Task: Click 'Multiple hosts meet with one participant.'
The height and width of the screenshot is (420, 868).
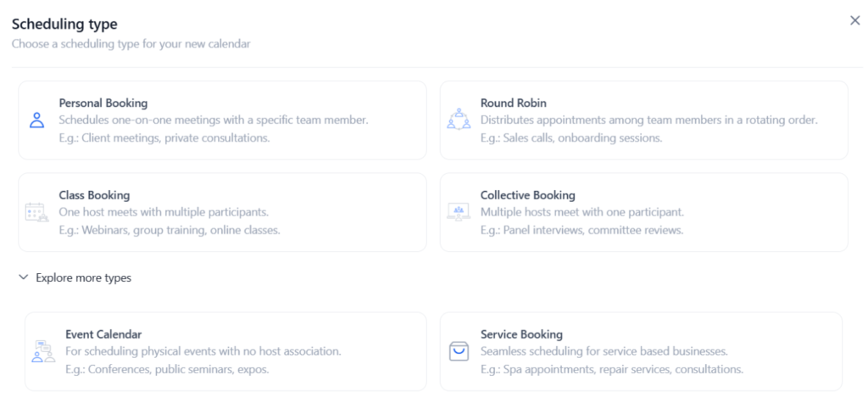Action: pyautogui.click(x=582, y=211)
